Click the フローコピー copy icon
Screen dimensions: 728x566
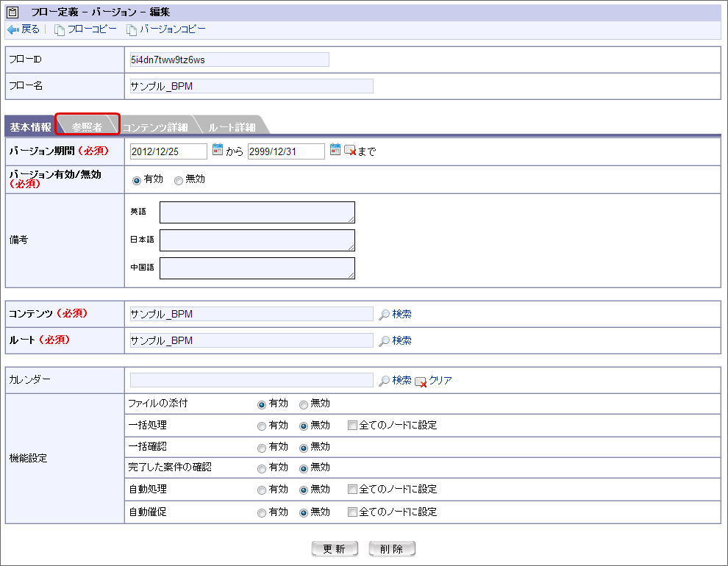(60, 29)
